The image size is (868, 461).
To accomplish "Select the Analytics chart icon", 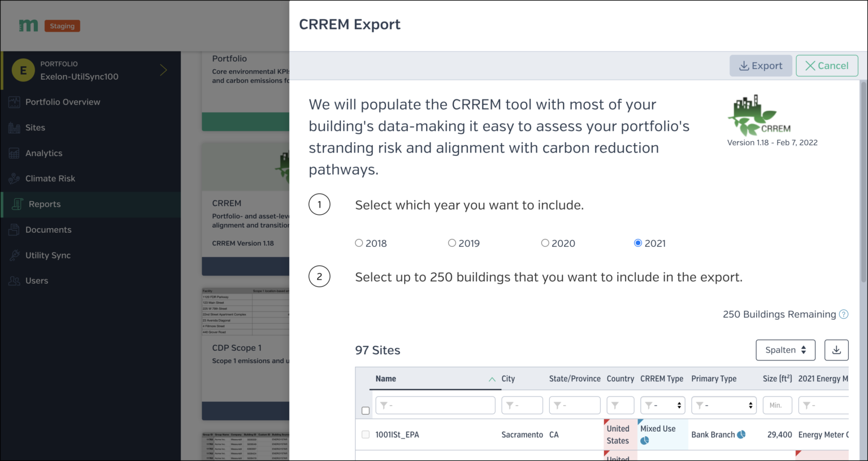I will click(x=14, y=153).
